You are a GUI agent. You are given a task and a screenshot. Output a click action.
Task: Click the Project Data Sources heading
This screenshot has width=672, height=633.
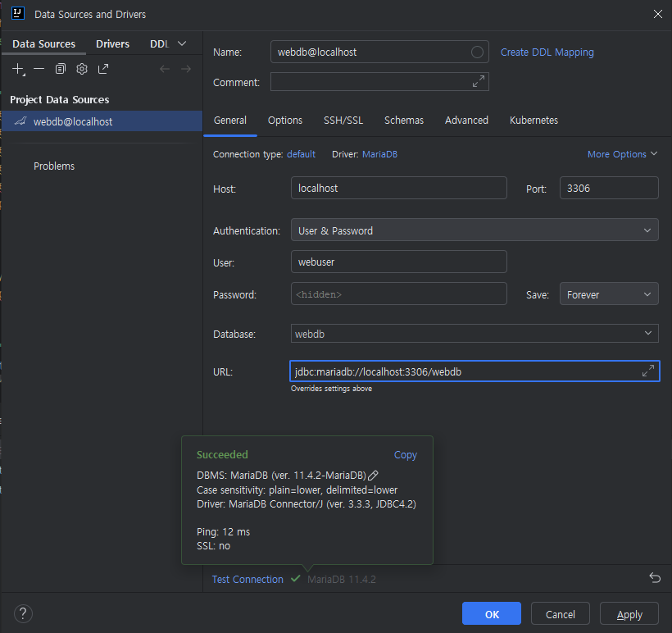click(x=60, y=99)
